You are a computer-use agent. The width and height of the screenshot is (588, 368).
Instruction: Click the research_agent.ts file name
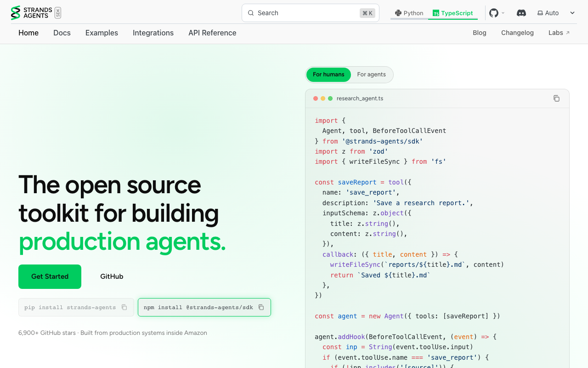point(360,98)
